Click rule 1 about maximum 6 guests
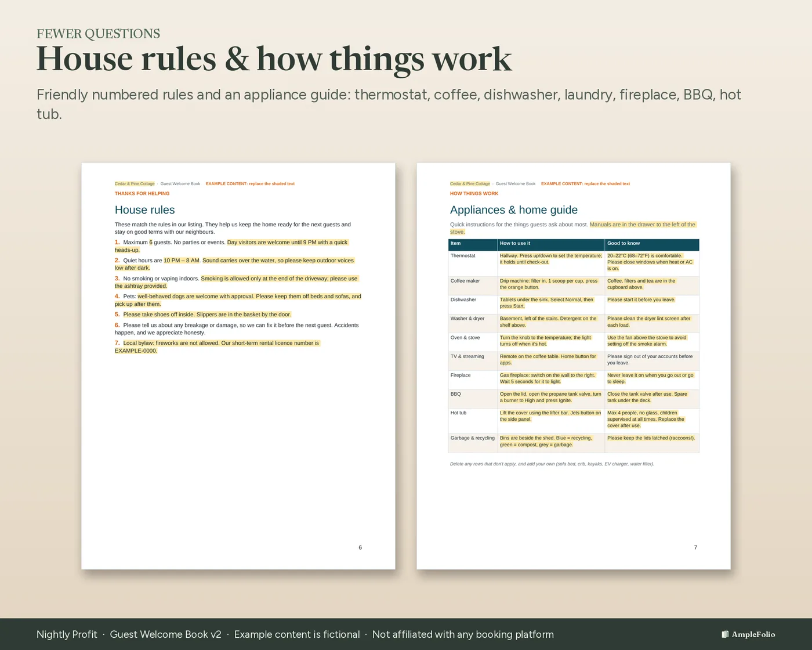 coord(232,246)
